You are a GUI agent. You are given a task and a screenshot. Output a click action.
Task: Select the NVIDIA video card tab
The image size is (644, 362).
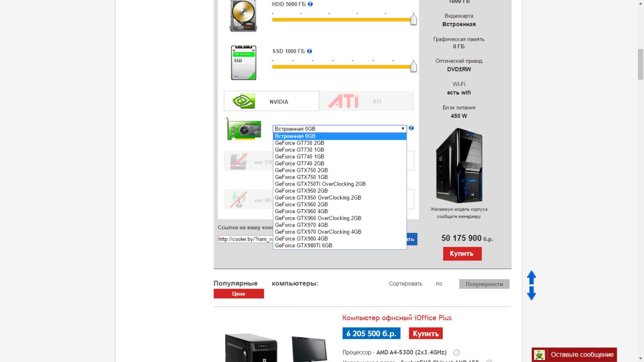coord(271,101)
